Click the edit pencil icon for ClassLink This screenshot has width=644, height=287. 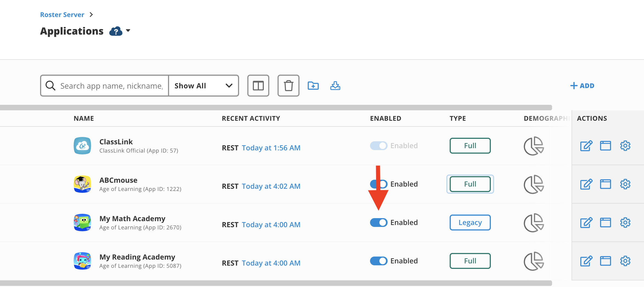pyautogui.click(x=586, y=146)
